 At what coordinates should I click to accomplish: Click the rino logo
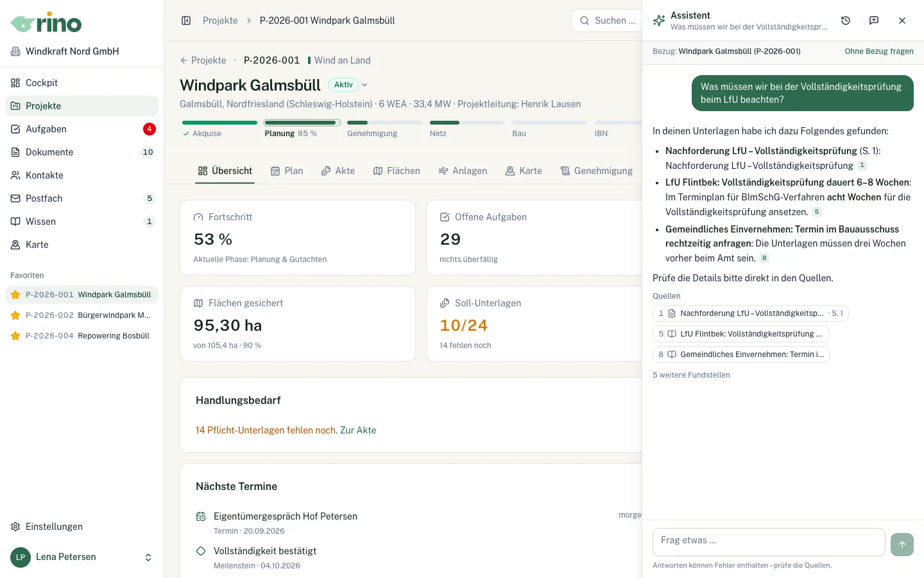[x=46, y=23]
